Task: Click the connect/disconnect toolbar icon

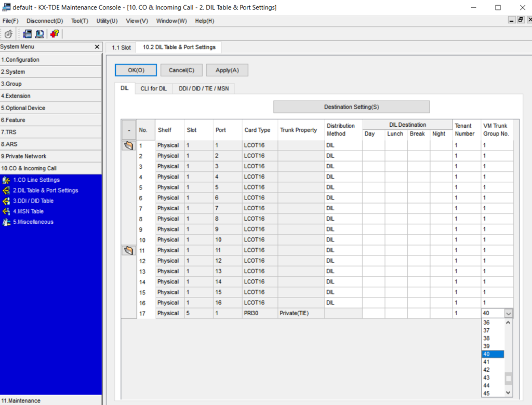Action: tap(8, 34)
